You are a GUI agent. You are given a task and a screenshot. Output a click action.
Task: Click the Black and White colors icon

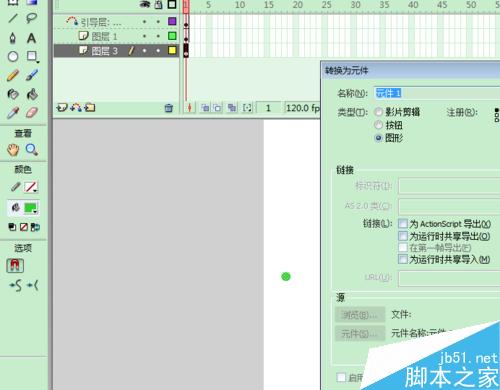pos(12,227)
